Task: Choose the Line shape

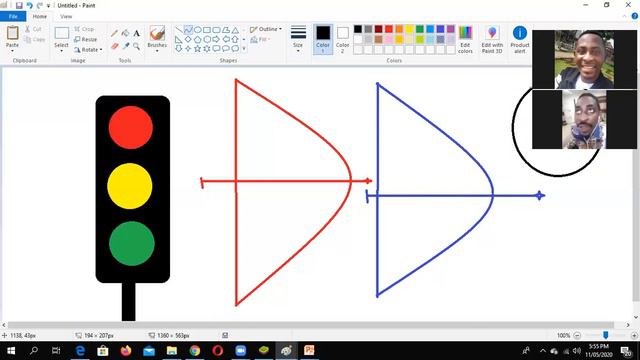Action: [179, 30]
